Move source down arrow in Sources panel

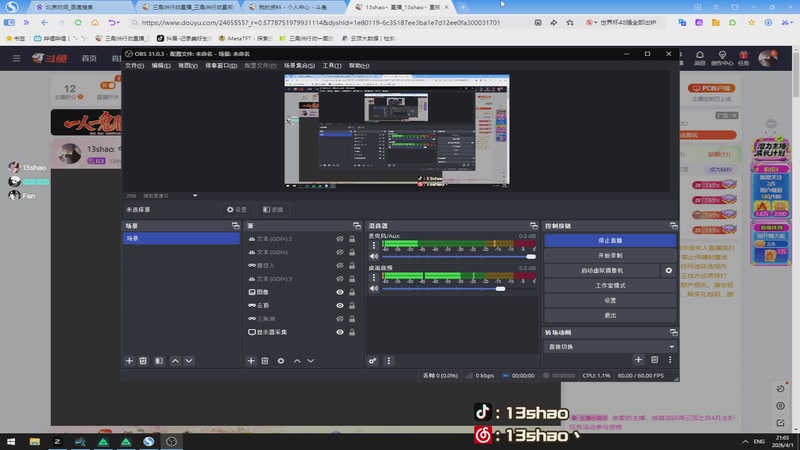311,361
